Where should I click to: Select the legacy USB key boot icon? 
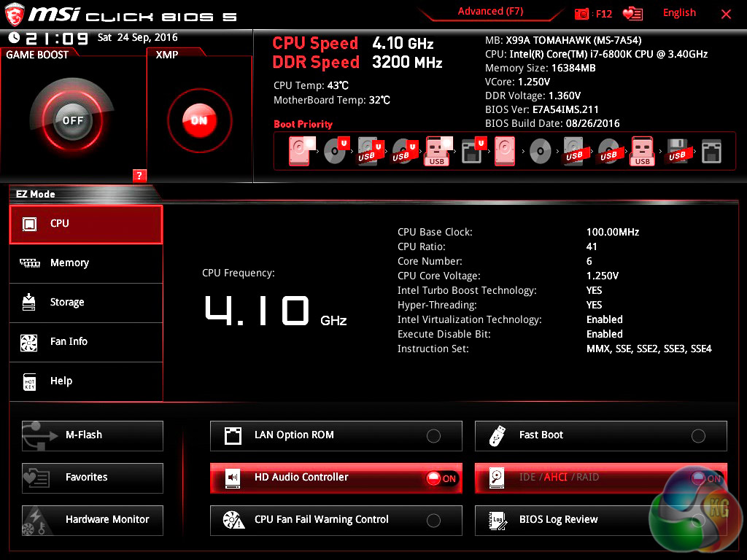[x=643, y=151]
